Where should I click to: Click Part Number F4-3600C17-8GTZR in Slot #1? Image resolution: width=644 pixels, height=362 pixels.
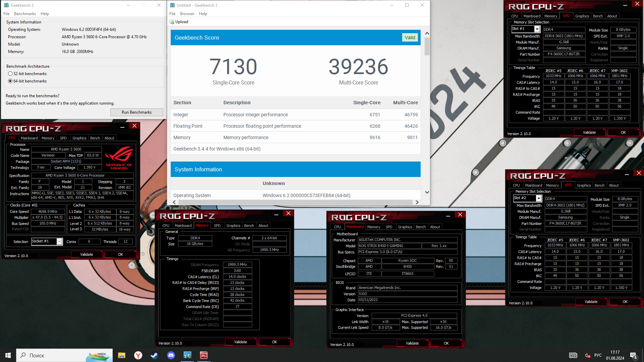click(x=564, y=54)
